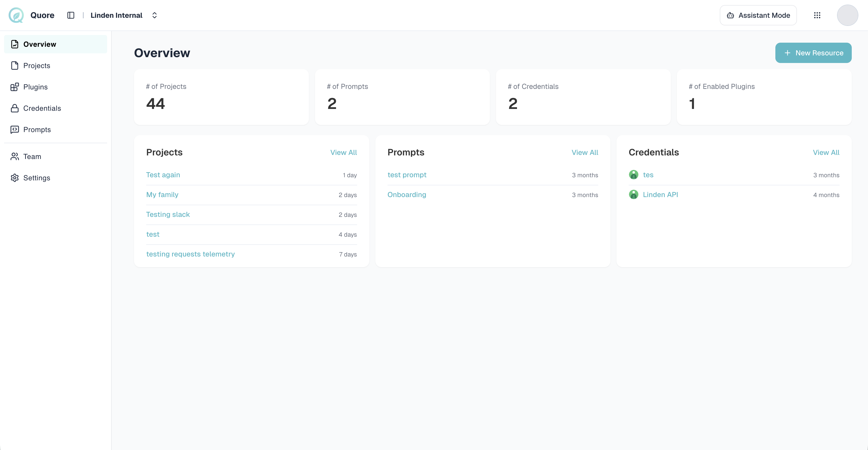Click the New Resource button

813,53
